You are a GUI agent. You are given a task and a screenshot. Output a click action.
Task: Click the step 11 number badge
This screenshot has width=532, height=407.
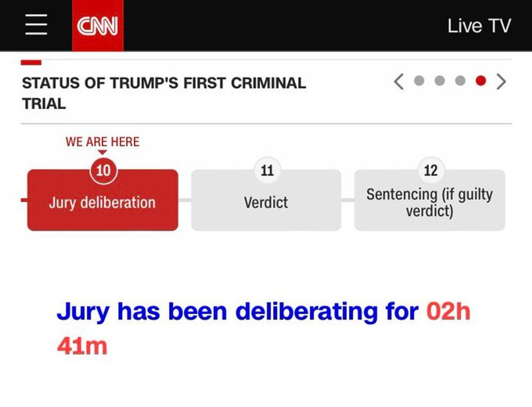click(x=268, y=170)
